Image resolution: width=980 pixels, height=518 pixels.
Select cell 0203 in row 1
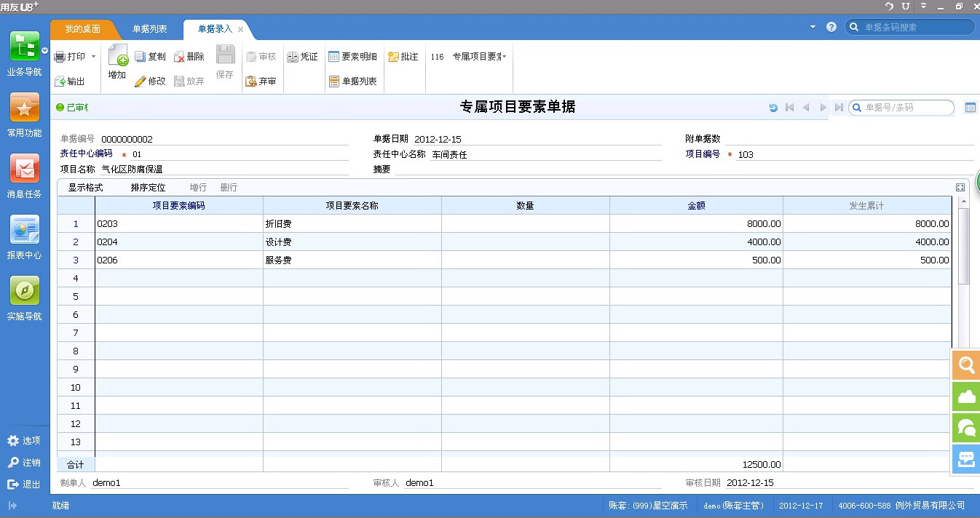[x=179, y=224]
